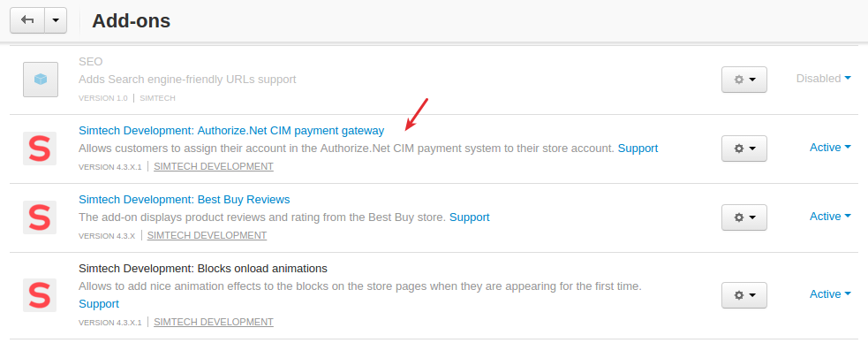
Task: Click the 'VERSION 4.3.X.1' text under the Authorize.Net add-on
Action: [110, 167]
